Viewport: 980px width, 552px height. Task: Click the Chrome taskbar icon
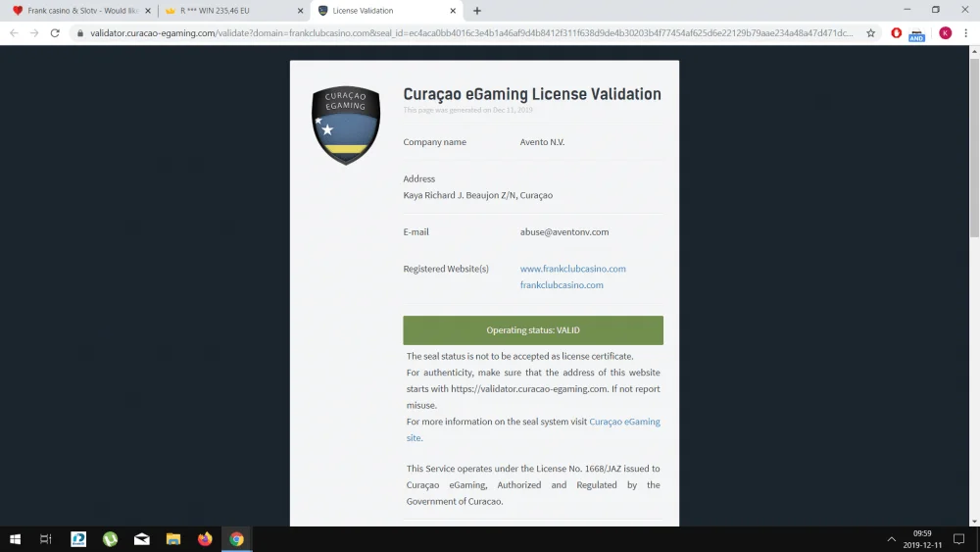pos(236,539)
